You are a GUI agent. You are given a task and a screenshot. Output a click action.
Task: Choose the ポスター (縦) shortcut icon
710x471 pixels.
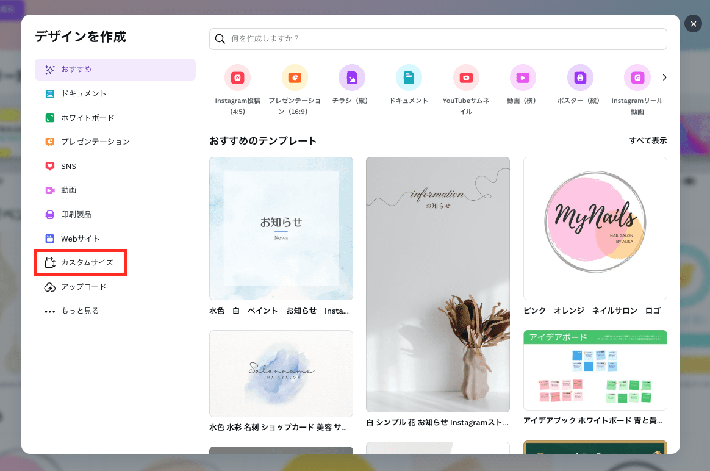[x=580, y=78]
